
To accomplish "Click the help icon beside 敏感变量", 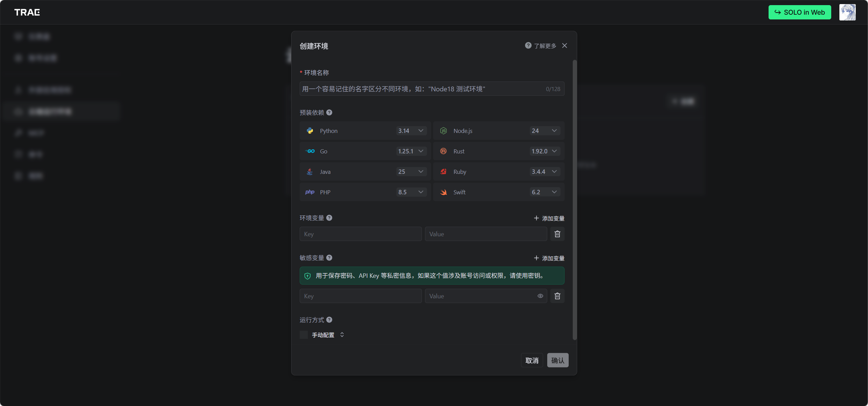I will 329,258.
